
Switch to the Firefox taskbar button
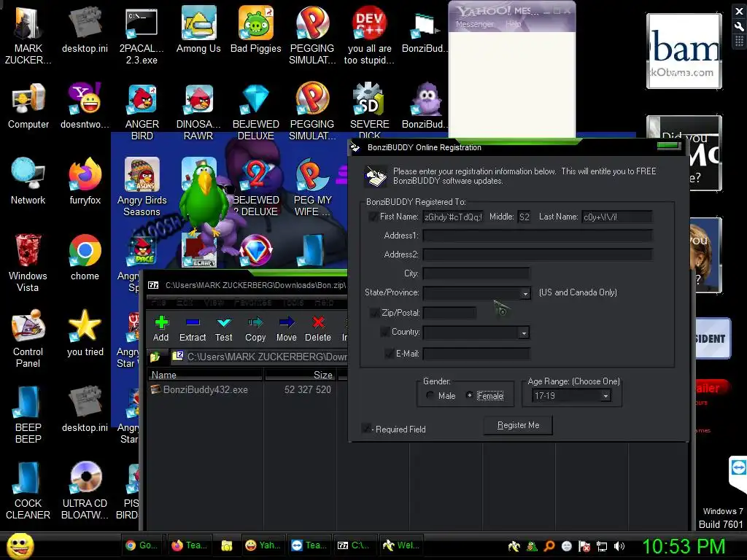pos(190,545)
